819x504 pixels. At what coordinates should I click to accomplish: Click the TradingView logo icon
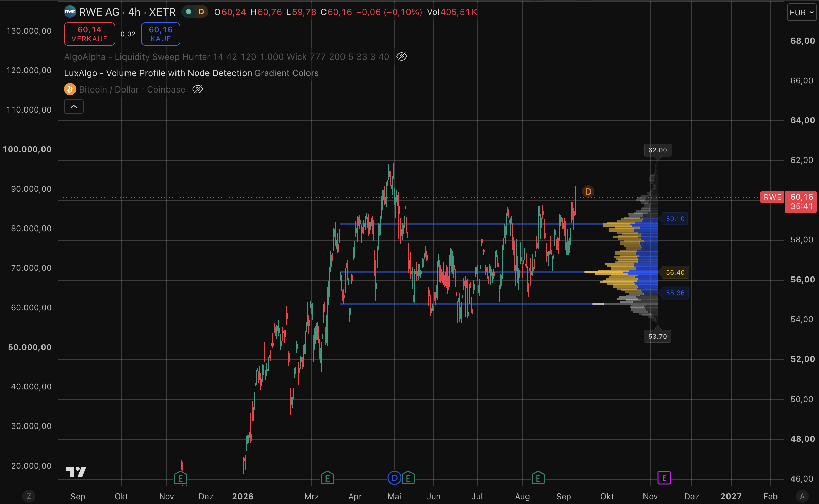[x=76, y=471]
